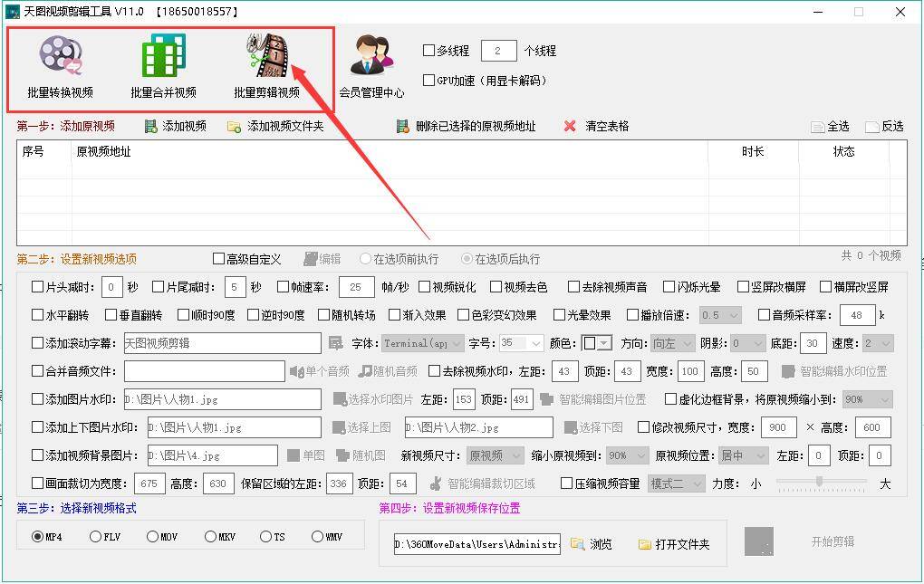Click 智能编辑水印位置 icon
The width and height of the screenshot is (924, 584).
[788, 371]
